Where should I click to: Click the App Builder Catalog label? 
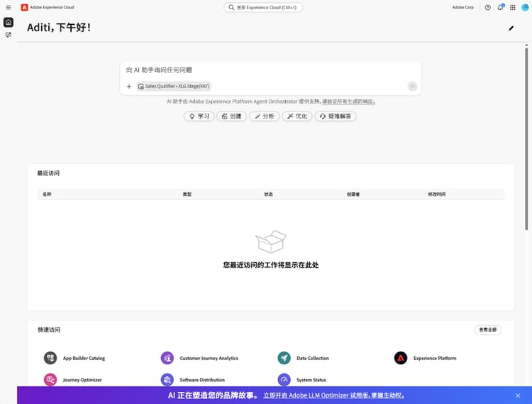click(x=84, y=358)
